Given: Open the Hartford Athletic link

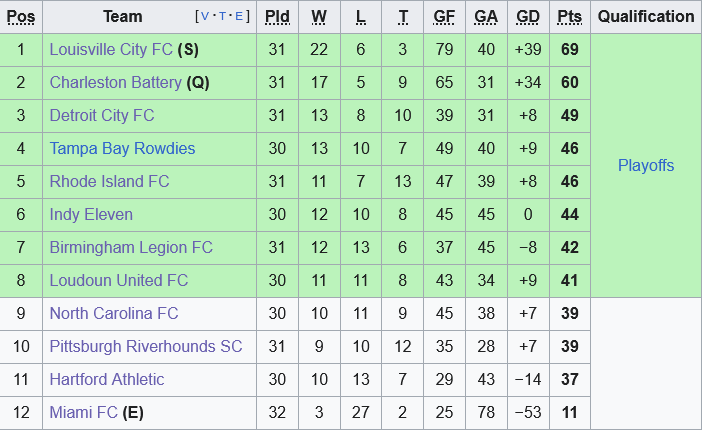Looking at the screenshot, I should coord(107,379).
